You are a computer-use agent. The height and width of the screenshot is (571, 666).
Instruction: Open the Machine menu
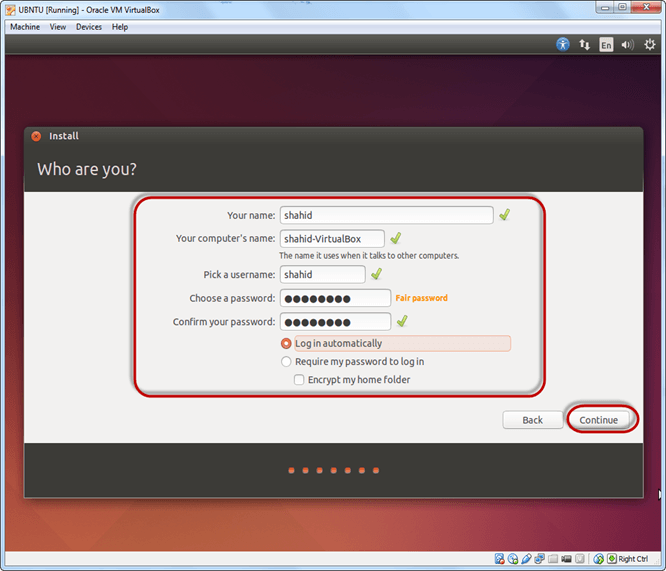pos(24,27)
